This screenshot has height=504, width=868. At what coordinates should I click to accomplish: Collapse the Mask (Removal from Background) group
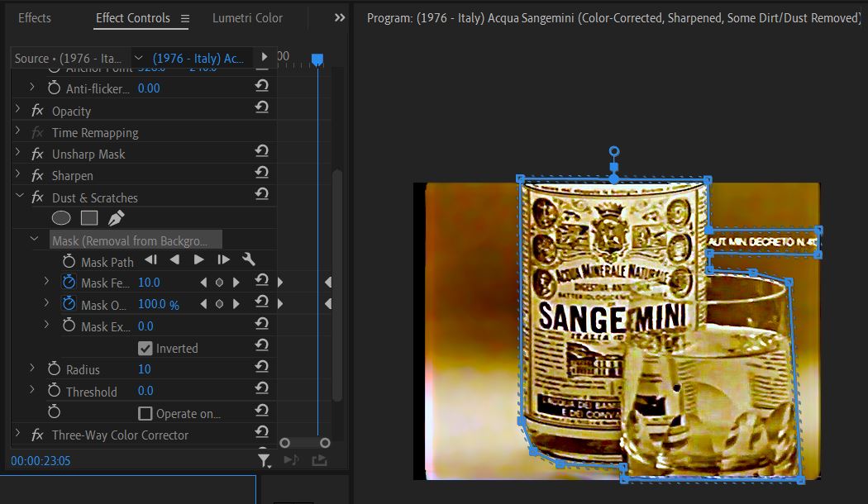[x=35, y=239]
